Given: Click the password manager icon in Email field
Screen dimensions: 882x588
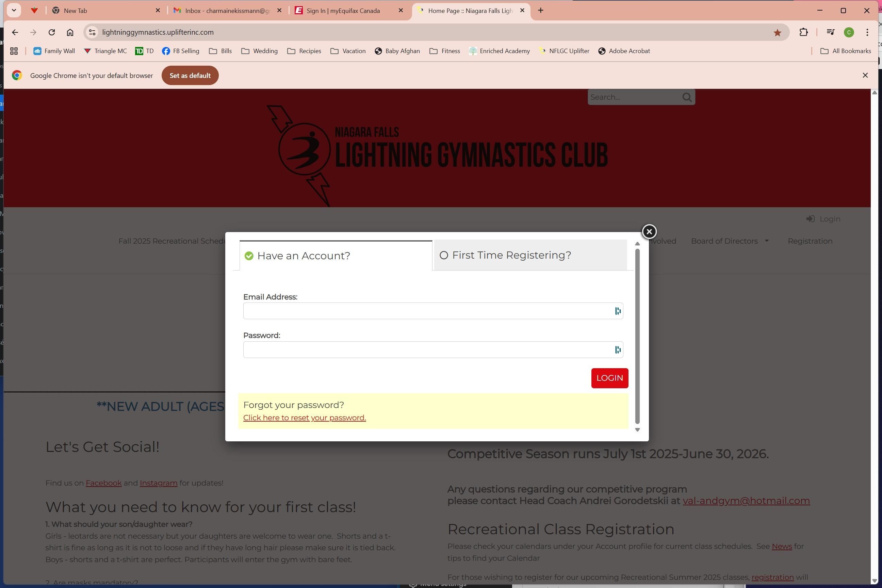Looking at the screenshot, I should [x=617, y=311].
